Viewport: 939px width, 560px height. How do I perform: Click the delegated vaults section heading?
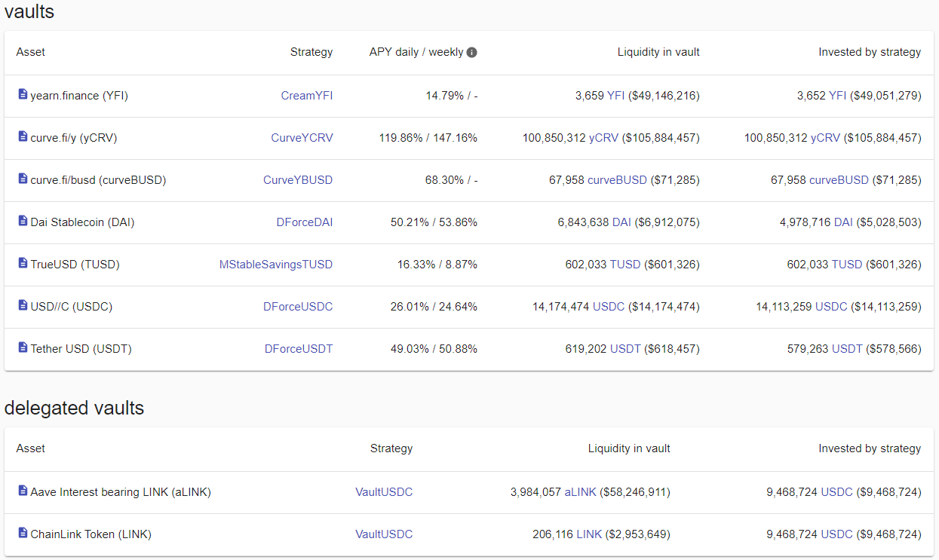(x=74, y=408)
